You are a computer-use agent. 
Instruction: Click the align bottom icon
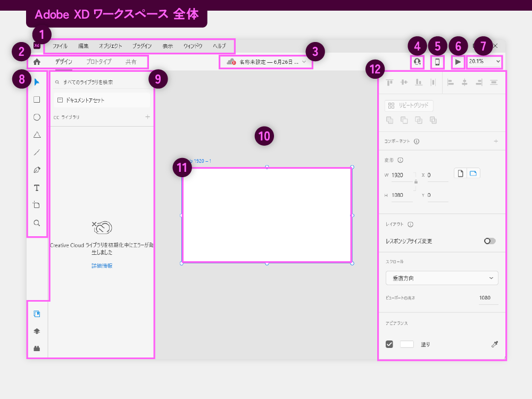pos(419,82)
